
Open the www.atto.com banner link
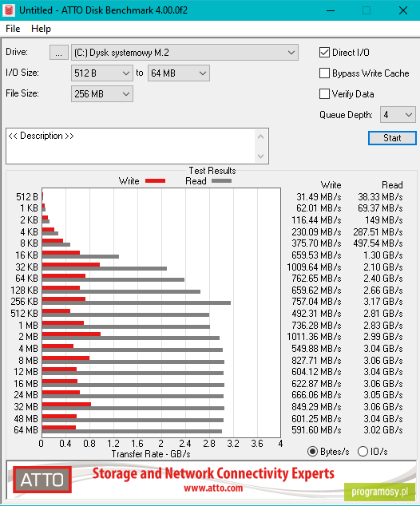213,488
